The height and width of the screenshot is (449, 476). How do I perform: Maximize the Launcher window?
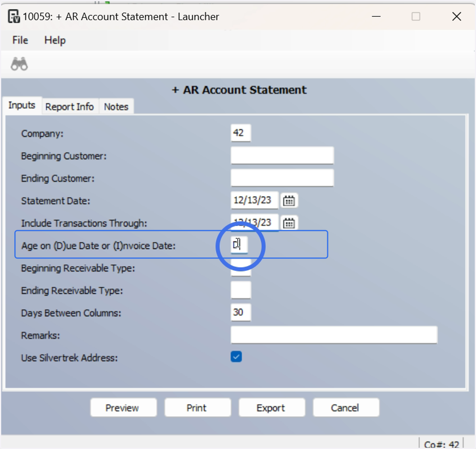[x=416, y=17]
